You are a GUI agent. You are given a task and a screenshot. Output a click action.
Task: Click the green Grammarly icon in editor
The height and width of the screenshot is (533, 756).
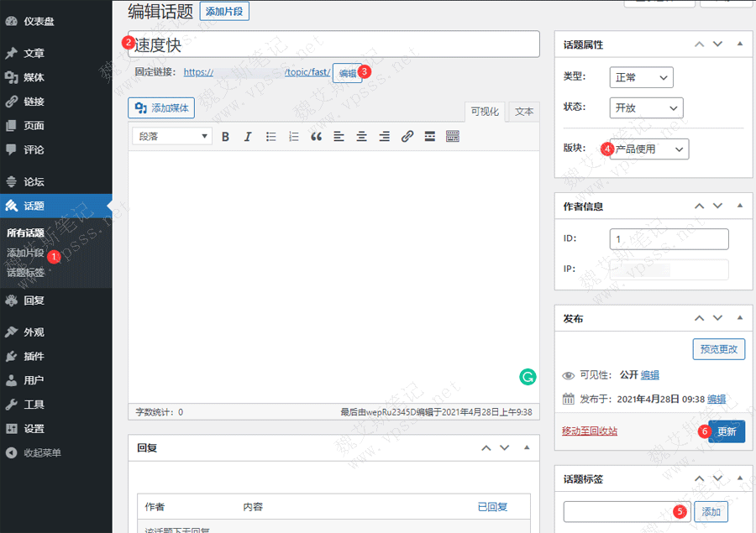(528, 377)
